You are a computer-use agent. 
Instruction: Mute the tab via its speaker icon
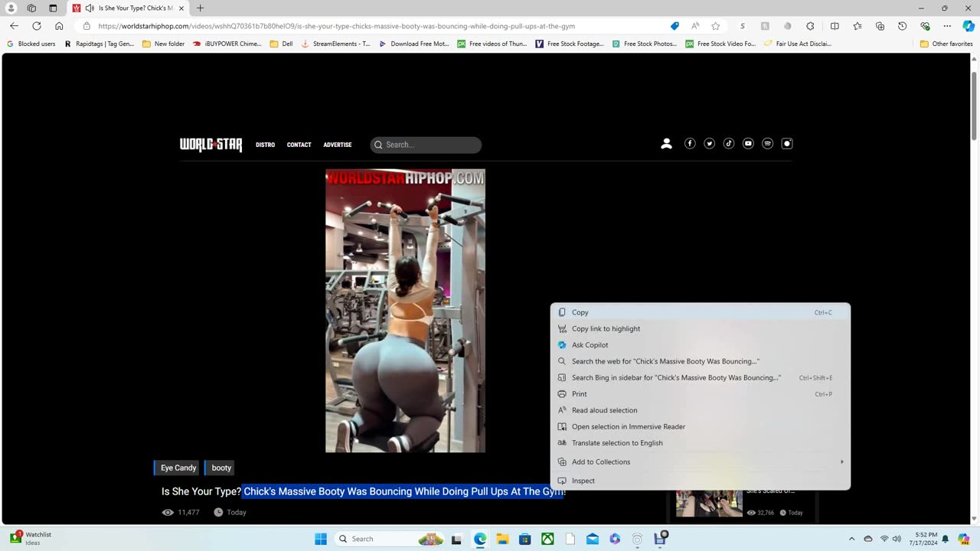(90, 8)
